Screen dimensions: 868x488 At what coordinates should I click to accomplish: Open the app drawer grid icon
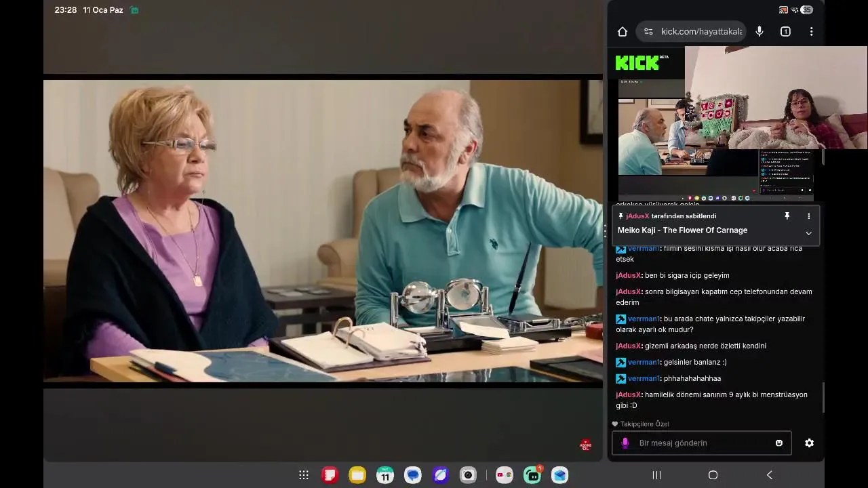(304, 475)
